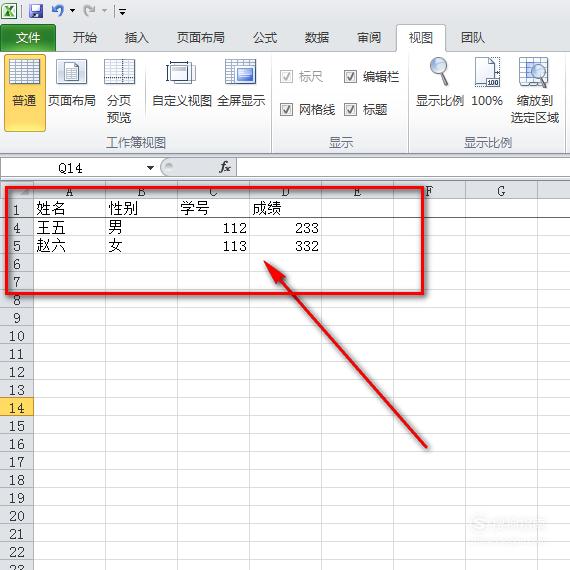Select column F header
Image resolution: width=570 pixels, height=570 pixels.
[429, 190]
